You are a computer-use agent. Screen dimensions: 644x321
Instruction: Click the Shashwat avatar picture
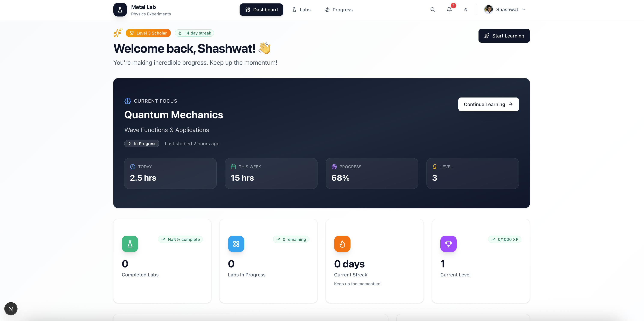[x=489, y=9]
